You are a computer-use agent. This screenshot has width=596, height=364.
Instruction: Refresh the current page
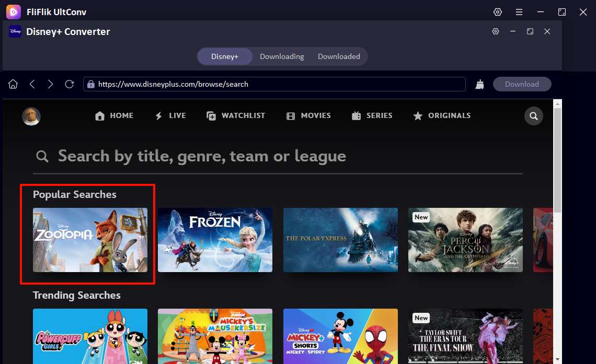pos(70,84)
